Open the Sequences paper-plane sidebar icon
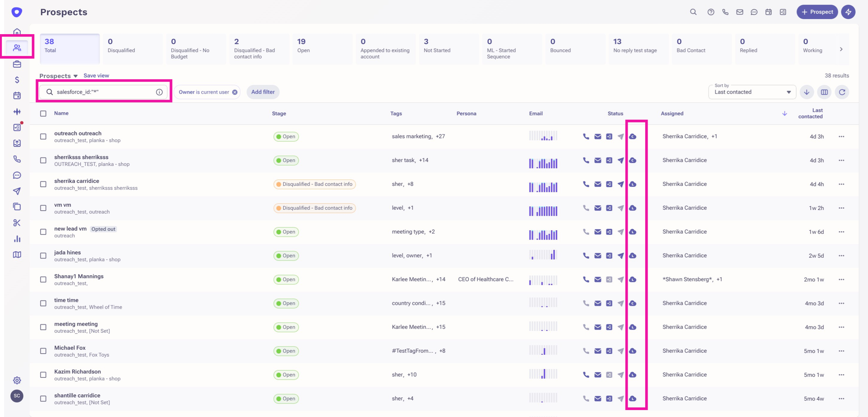The image size is (868, 417). [x=17, y=191]
